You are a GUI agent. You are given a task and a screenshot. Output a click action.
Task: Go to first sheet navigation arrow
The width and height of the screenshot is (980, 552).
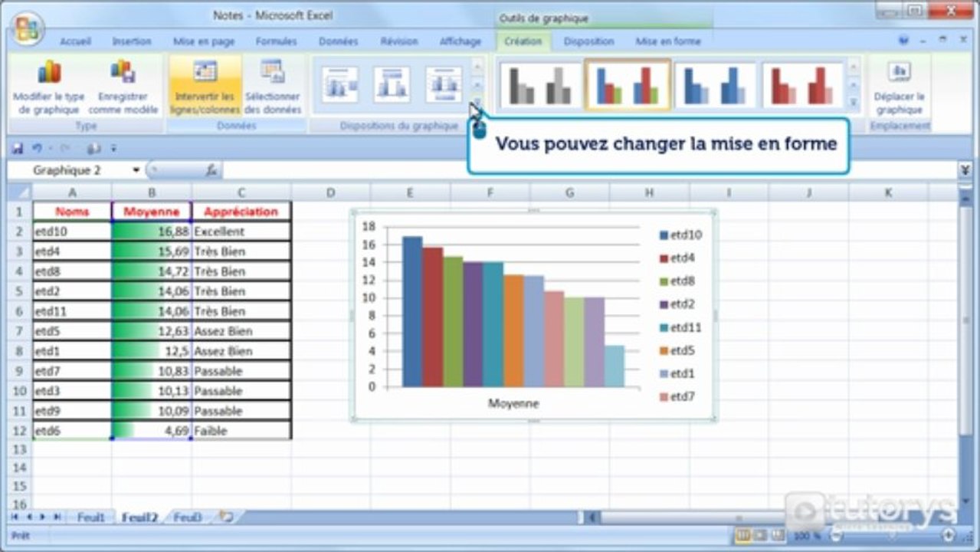[15, 517]
